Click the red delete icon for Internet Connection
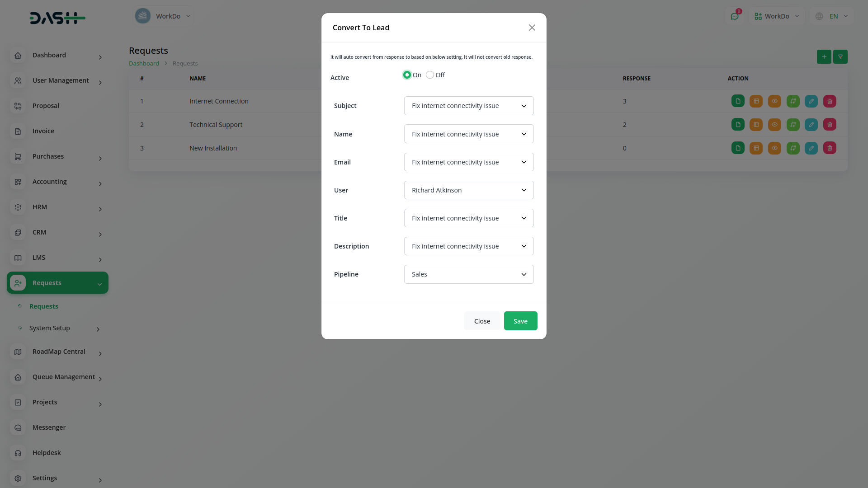The height and width of the screenshot is (488, 868). (x=830, y=101)
